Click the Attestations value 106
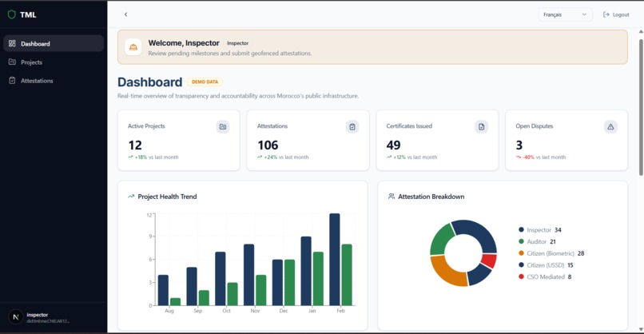Image resolution: width=644 pixels, height=334 pixels. [x=268, y=145]
